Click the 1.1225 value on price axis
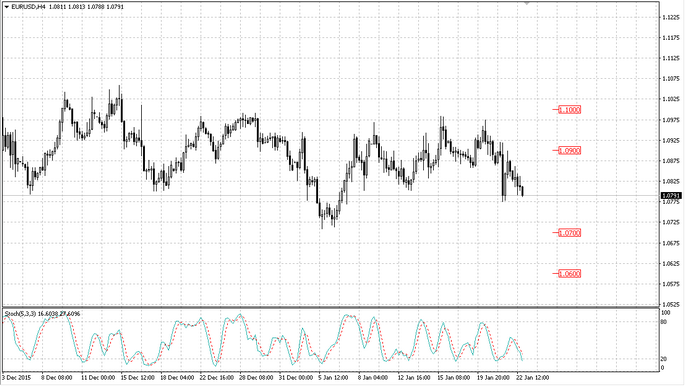685x386 pixels. pos(671,17)
